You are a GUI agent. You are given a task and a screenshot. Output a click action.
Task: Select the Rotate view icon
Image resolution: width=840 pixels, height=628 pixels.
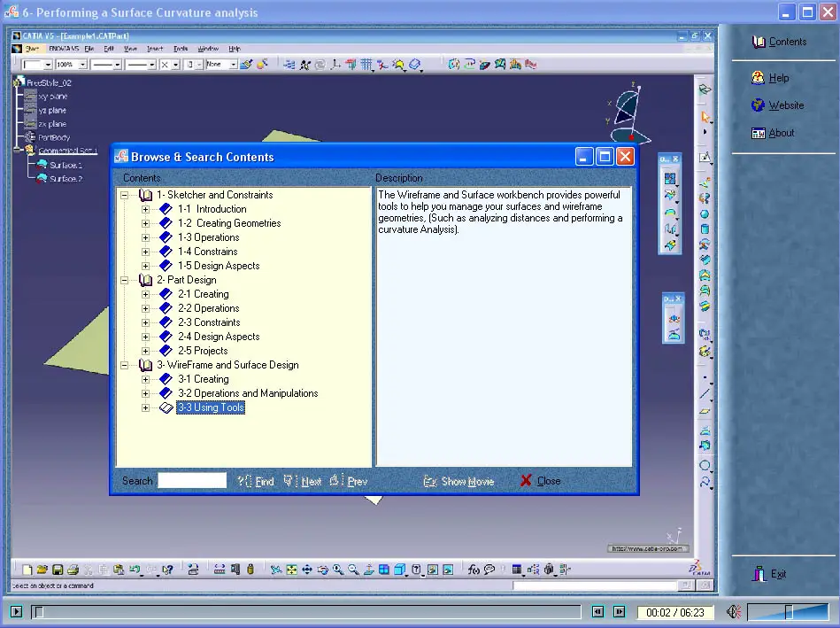pyautogui.click(x=322, y=570)
